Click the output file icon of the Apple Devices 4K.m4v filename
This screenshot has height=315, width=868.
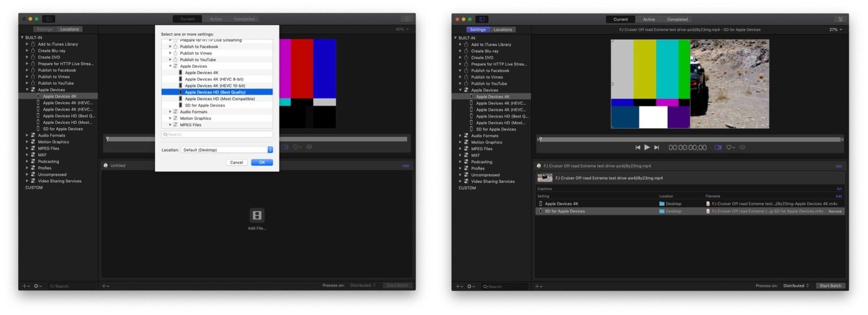[708, 204]
